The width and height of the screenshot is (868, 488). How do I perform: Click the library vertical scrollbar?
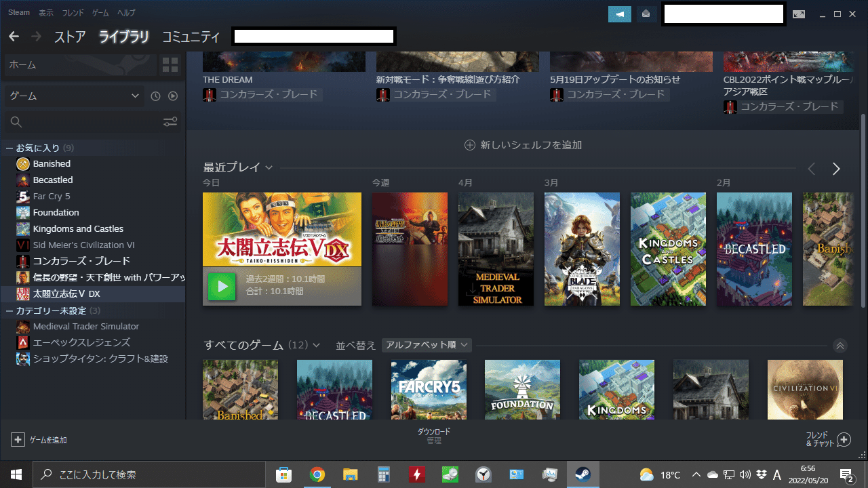point(863,210)
